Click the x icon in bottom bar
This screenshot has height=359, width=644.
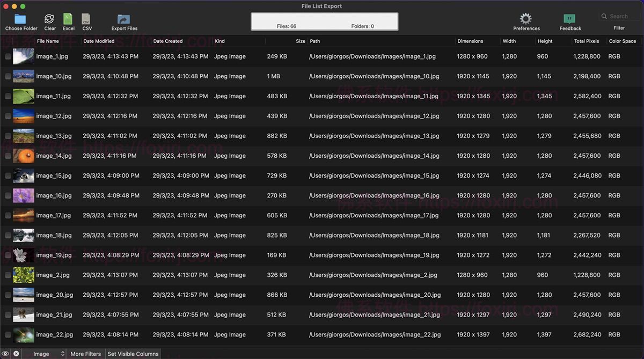(16, 354)
